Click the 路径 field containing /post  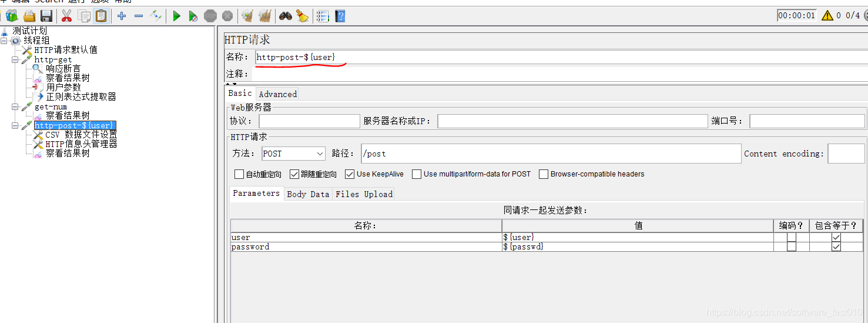pos(551,154)
